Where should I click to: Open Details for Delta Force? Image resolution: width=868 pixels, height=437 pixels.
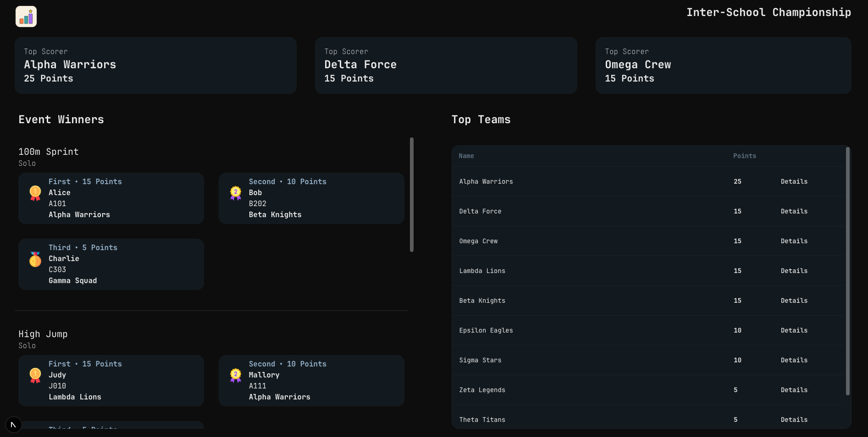(794, 212)
